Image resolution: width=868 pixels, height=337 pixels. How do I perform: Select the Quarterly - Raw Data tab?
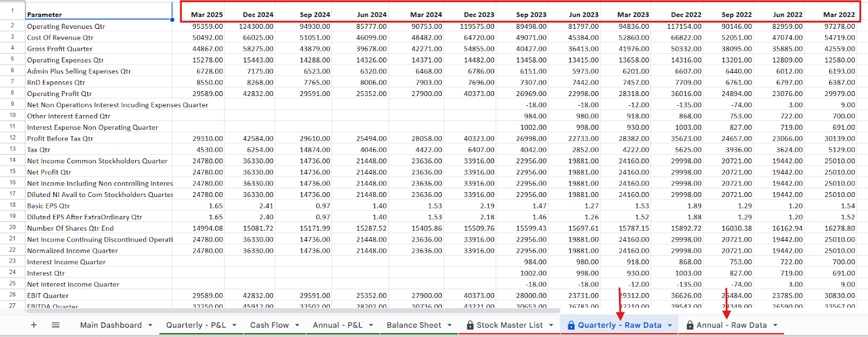click(620, 325)
